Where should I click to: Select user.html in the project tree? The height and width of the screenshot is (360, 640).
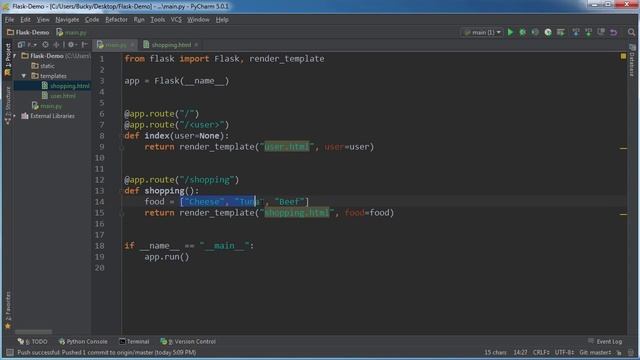pos(59,96)
